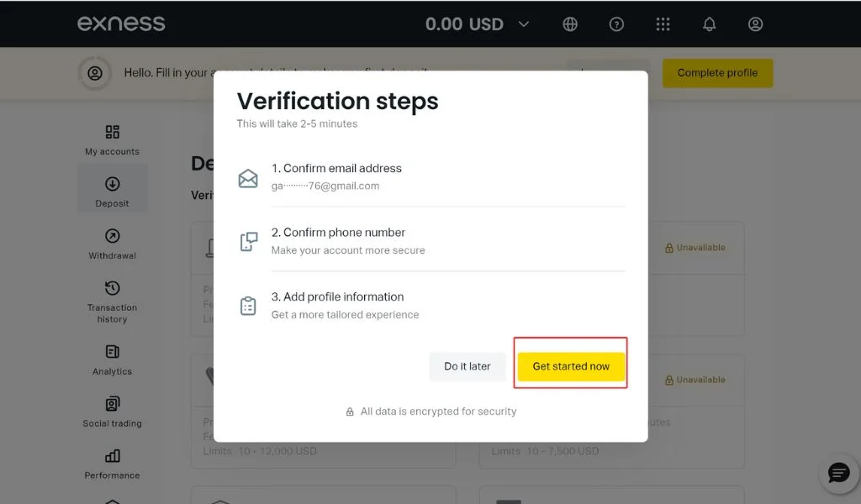Select the Deposit icon in sidebar

point(112,186)
